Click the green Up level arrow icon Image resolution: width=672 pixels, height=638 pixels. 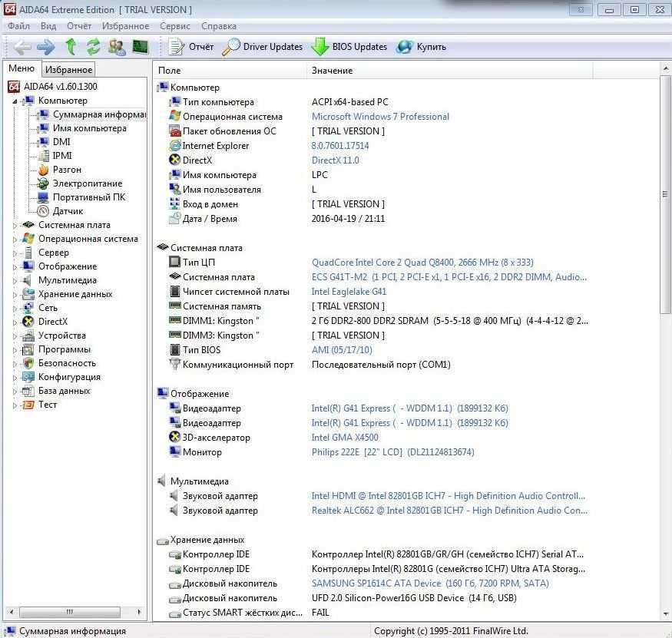click(71, 46)
